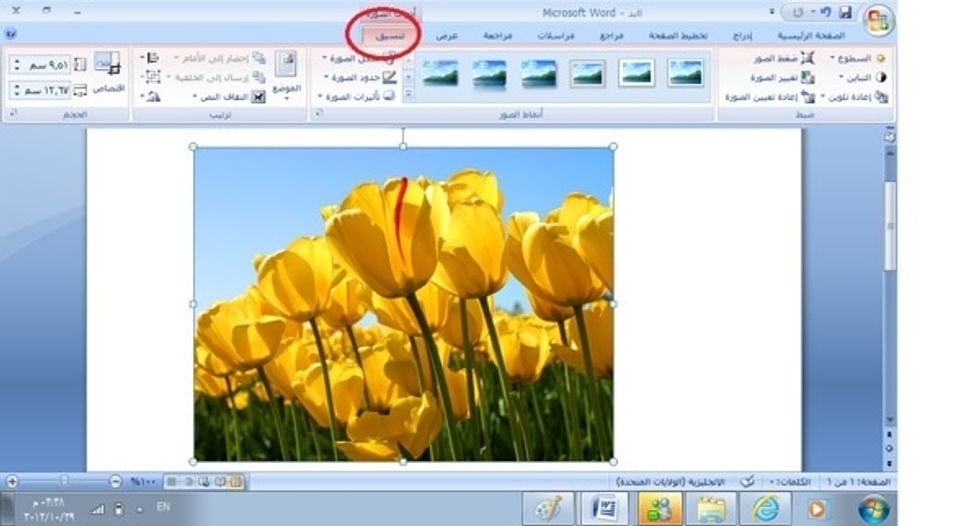Save the document from Quick Access toolbar

click(846, 13)
